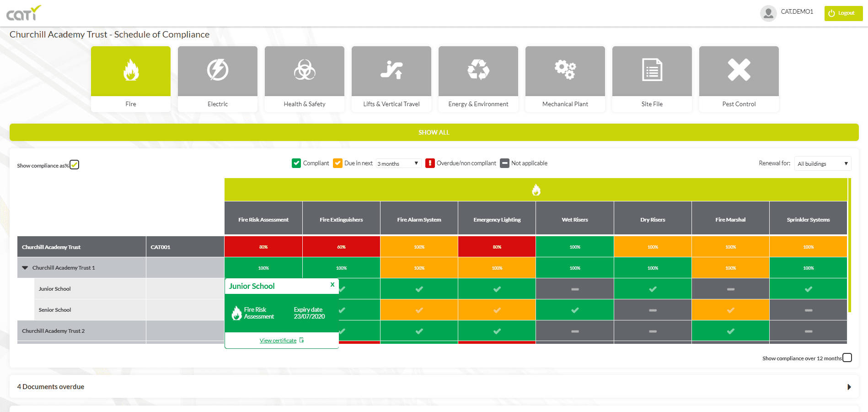Select the Churchill Academy Trust 2 row
The height and width of the screenshot is (412, 868).
[x=81, y=331]
